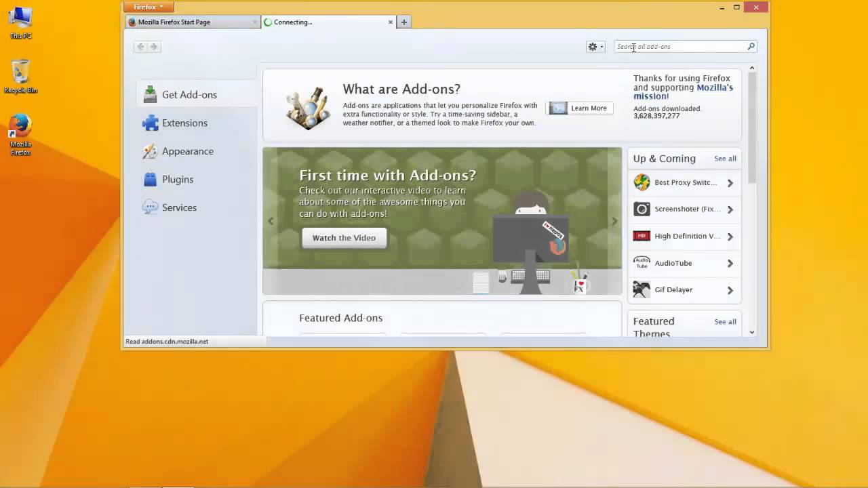This screenshot has height=488, width=868.
Task: Expand chevron beside Gif Delayer
Action: pyautogui.click(x=730, y=290)
